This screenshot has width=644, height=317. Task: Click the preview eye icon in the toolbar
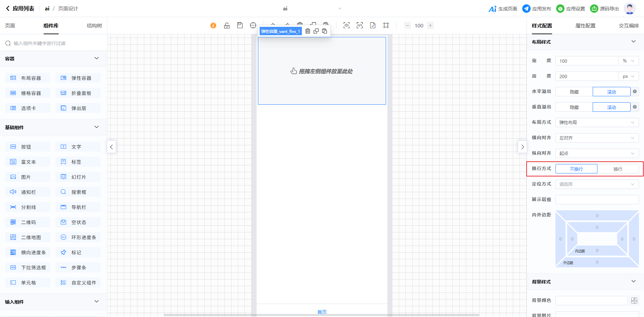coord(346,25)
